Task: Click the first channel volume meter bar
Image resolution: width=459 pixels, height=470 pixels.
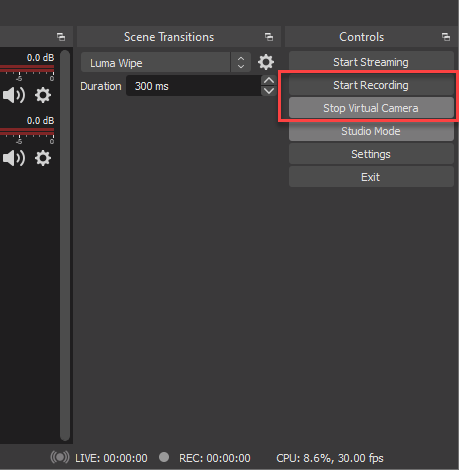Action: (x=27, y=69)
